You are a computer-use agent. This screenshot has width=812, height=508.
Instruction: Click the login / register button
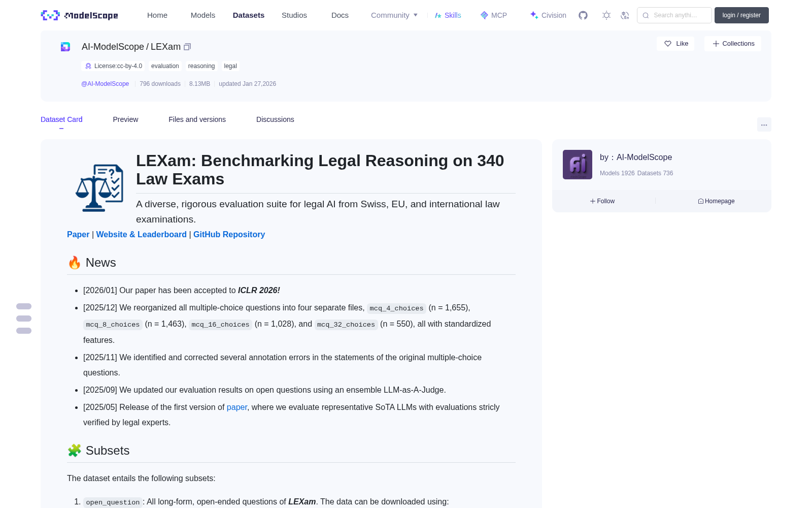click(x=741, y=15)
